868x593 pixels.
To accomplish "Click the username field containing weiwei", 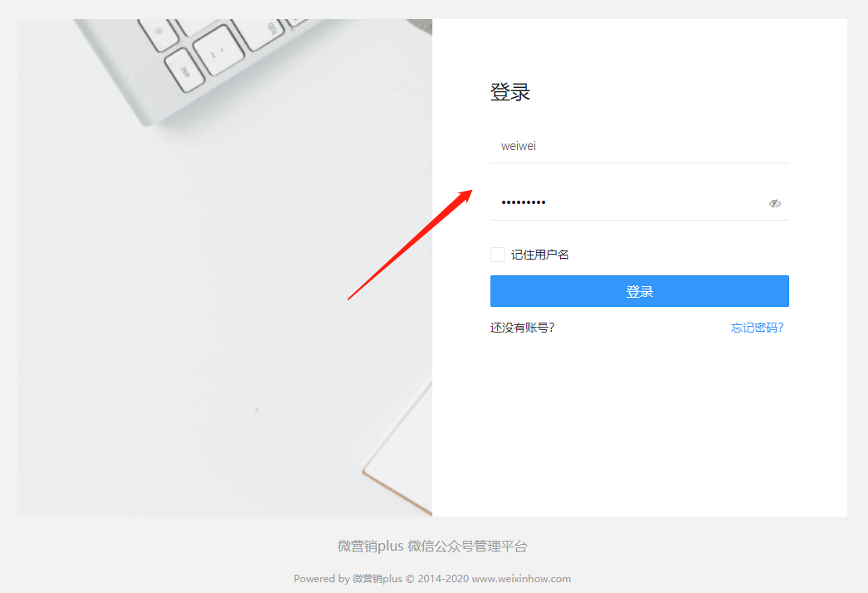I will coord(639,146).
